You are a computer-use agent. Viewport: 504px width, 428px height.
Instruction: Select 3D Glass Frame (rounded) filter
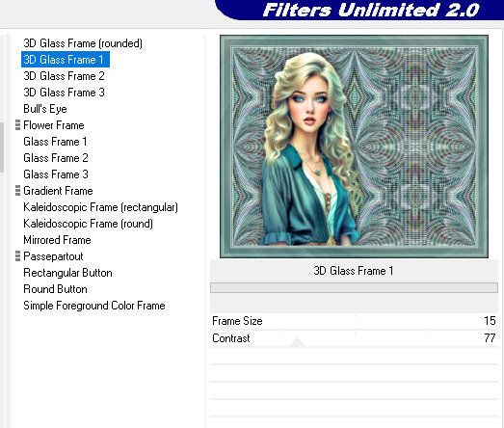[83, 43]
